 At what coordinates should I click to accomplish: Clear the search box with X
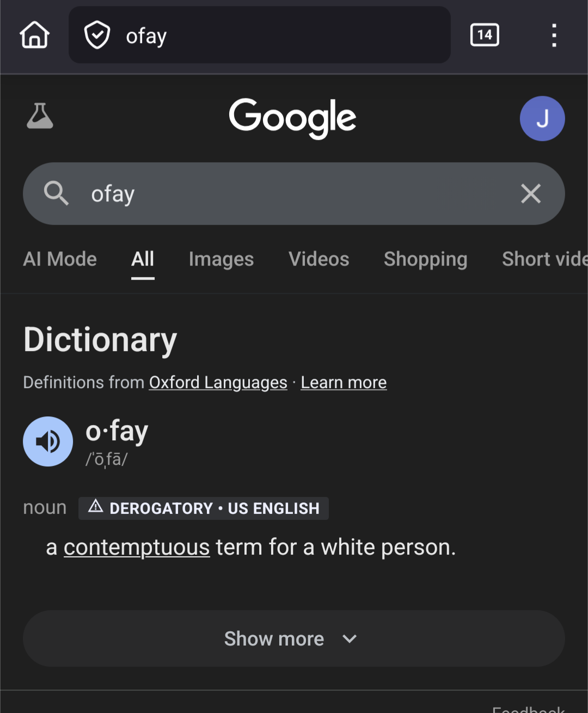(x=530, y=194)
